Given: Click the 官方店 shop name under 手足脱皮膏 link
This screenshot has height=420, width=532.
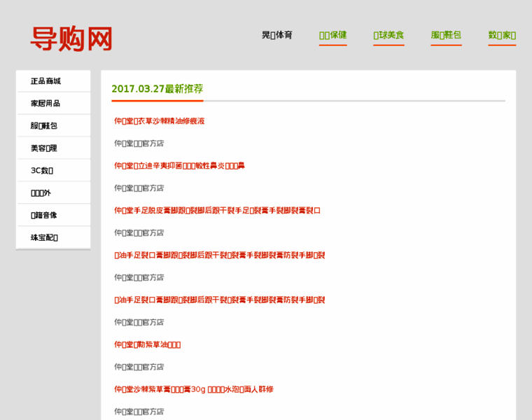Looking at the screenshot, I should click(x=139, y=233).
